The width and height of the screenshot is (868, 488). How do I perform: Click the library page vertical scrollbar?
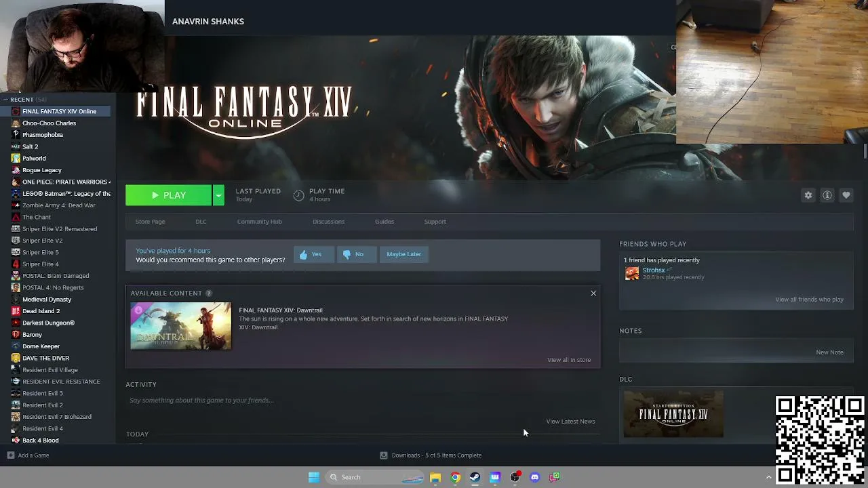coord(865,152)
